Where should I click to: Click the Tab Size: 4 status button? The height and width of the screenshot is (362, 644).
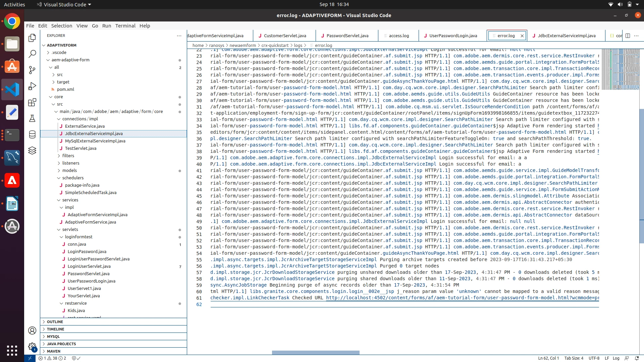click(574, 358)
